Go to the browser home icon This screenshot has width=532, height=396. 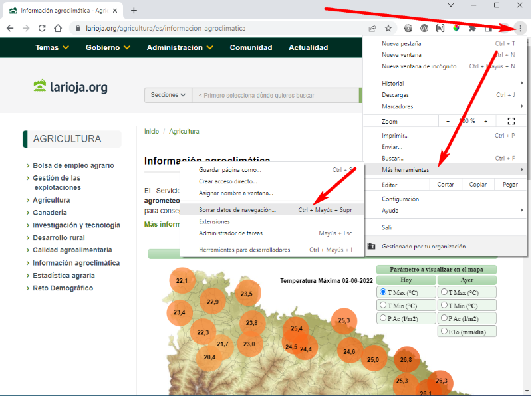click(x=58, y=28)
